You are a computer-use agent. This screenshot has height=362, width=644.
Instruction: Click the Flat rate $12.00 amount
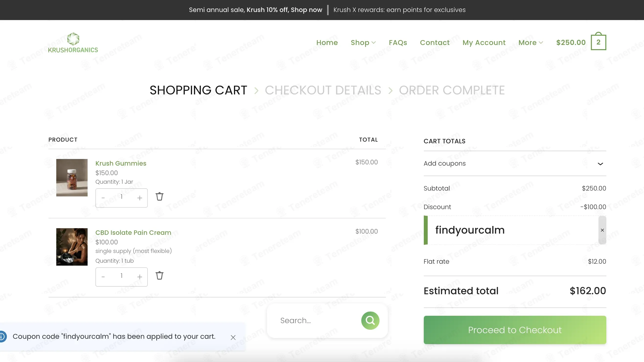[x=597, y=261]
